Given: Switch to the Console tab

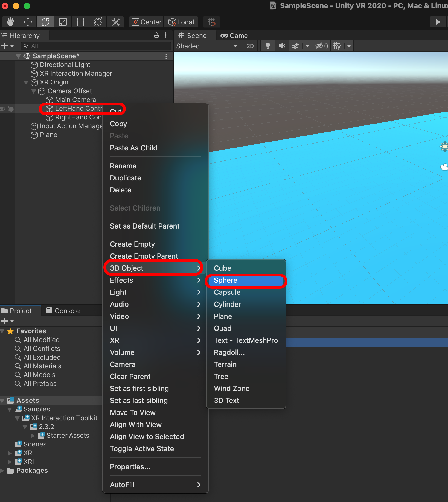Looking at the screenshot, I should [x=63, y=311].
